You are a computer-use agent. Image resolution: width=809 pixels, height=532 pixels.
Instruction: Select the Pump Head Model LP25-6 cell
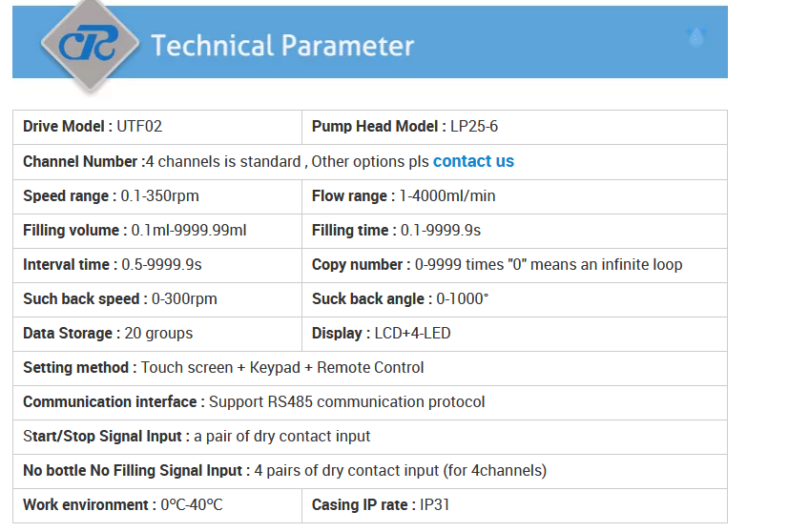point(514,127)
